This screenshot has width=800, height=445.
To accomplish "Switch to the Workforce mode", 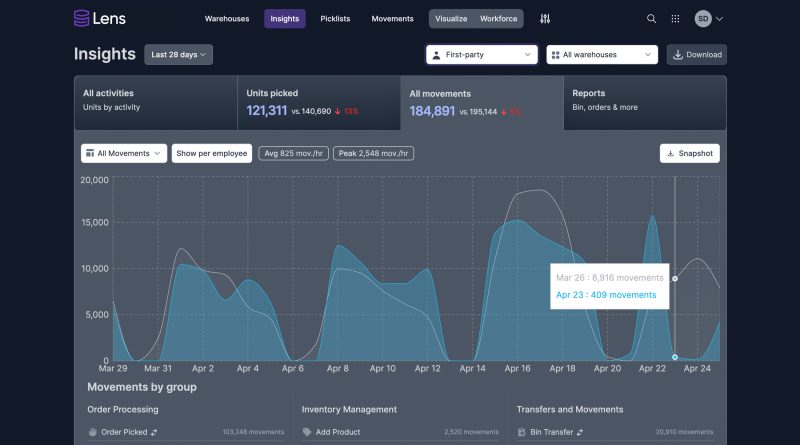I will click(498, 18).
